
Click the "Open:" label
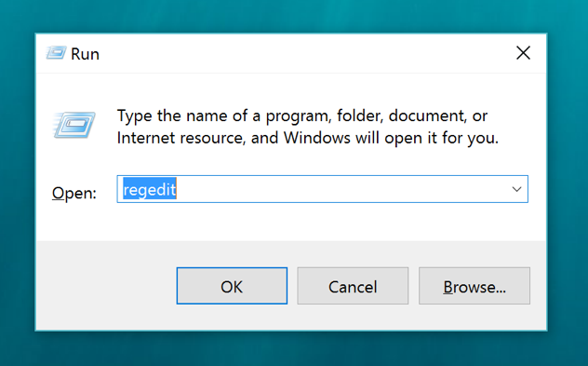tap(73, 193)
